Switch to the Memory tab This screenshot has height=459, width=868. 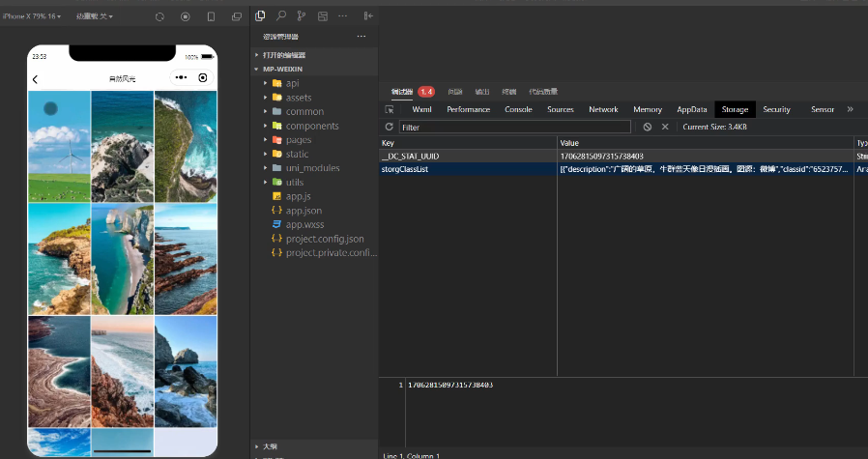click(x=648, y=109)
